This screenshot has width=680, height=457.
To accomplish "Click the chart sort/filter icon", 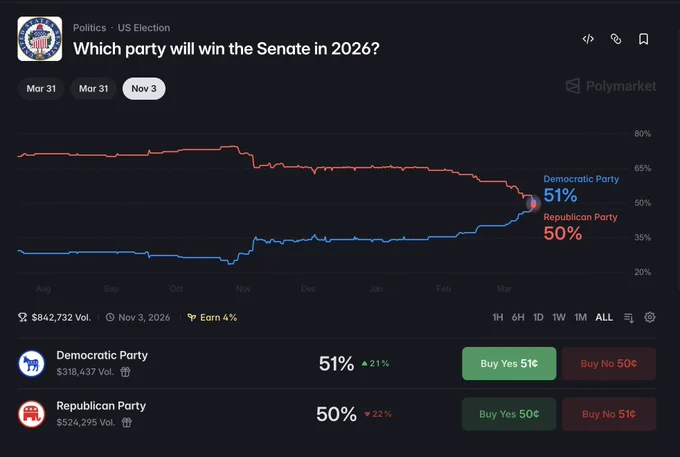I will click(x=629, y=318).
